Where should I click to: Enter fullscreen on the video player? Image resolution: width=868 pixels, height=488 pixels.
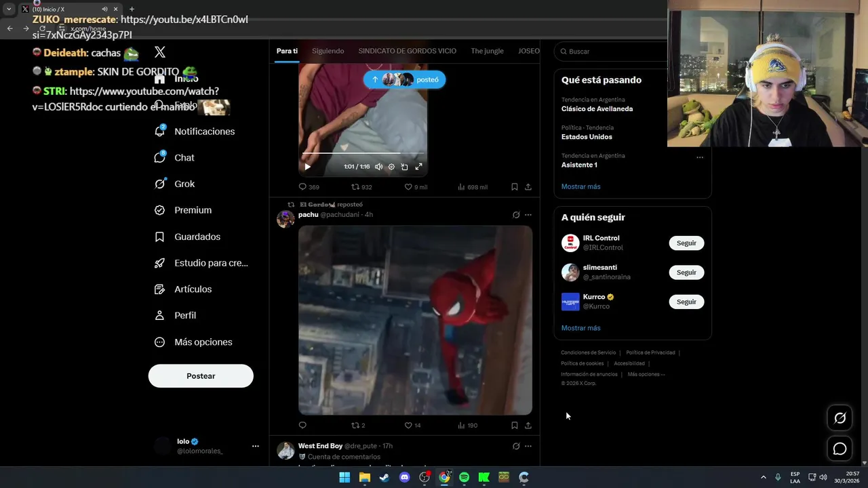[x=418, y=167]
